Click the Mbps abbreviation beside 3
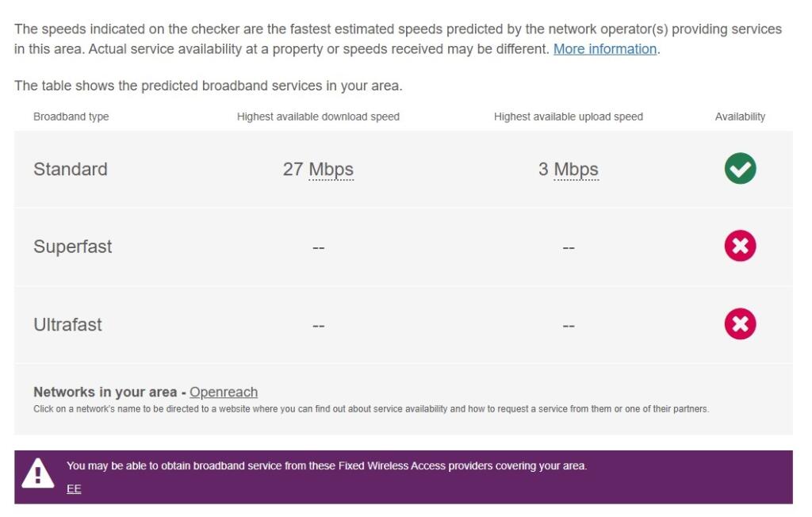This screenshot has height=517, width=812. click(x=576, y=170)
